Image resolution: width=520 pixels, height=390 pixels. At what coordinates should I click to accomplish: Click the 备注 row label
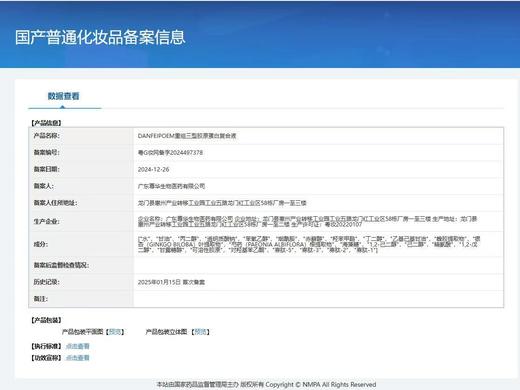pos(41,299)
